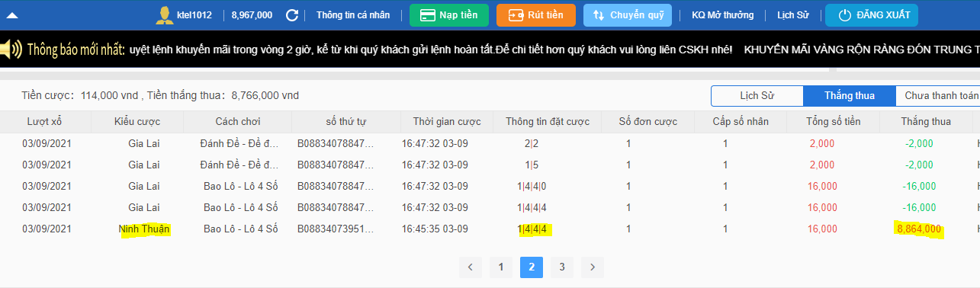Switch to Chưa thanh toán tab
The width and height of the screenshot is (980, 288).
(938, 96)
